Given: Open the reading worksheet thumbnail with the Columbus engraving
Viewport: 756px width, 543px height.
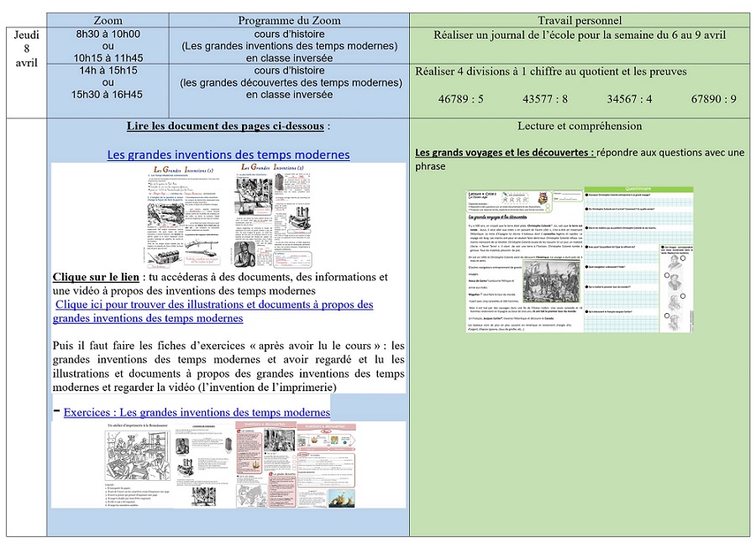Looking at the screenshot, I should tap(524, 261).
